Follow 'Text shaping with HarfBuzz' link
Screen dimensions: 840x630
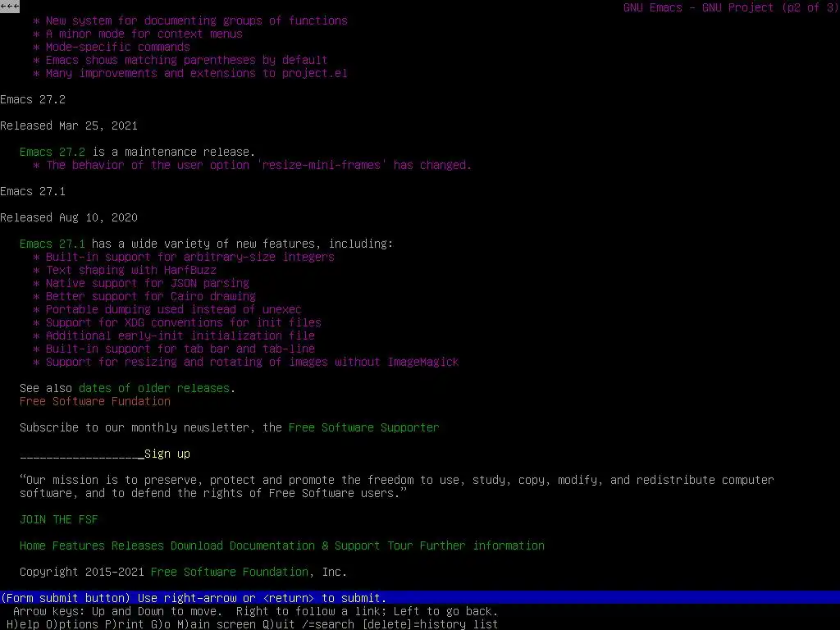tap(130, 270)
